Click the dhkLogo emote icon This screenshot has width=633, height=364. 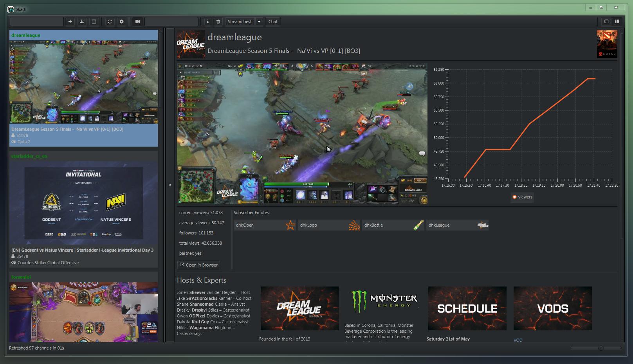[x=354, y=225]
